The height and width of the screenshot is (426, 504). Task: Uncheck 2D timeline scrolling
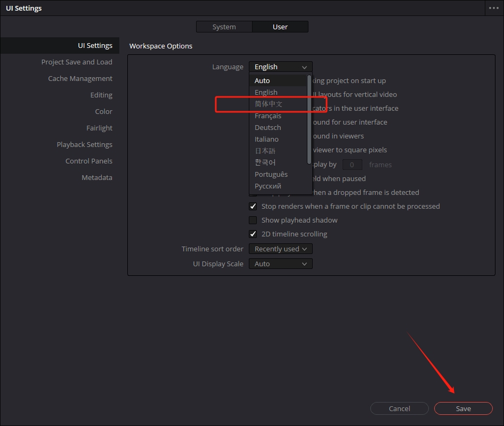[253, 234]
